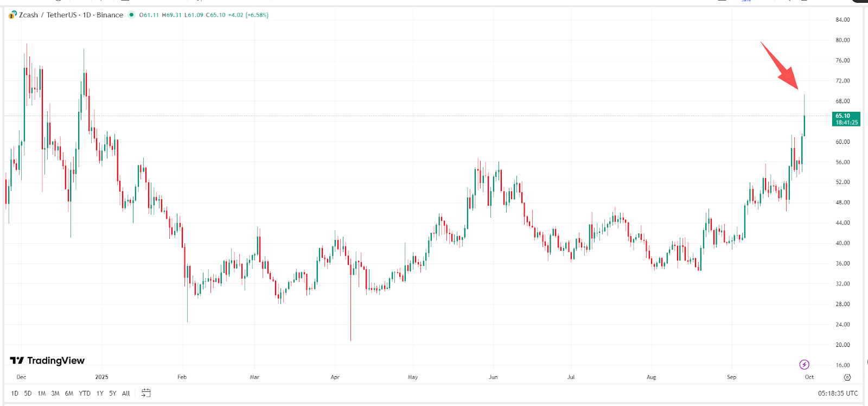Click the Binance exchange label

[110, 15]
